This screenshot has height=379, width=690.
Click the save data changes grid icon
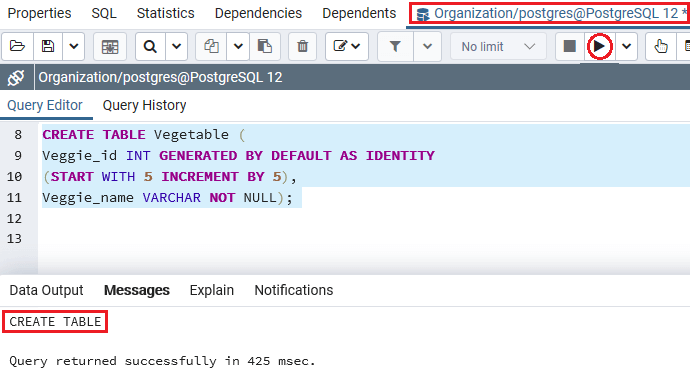coord(110,46)
